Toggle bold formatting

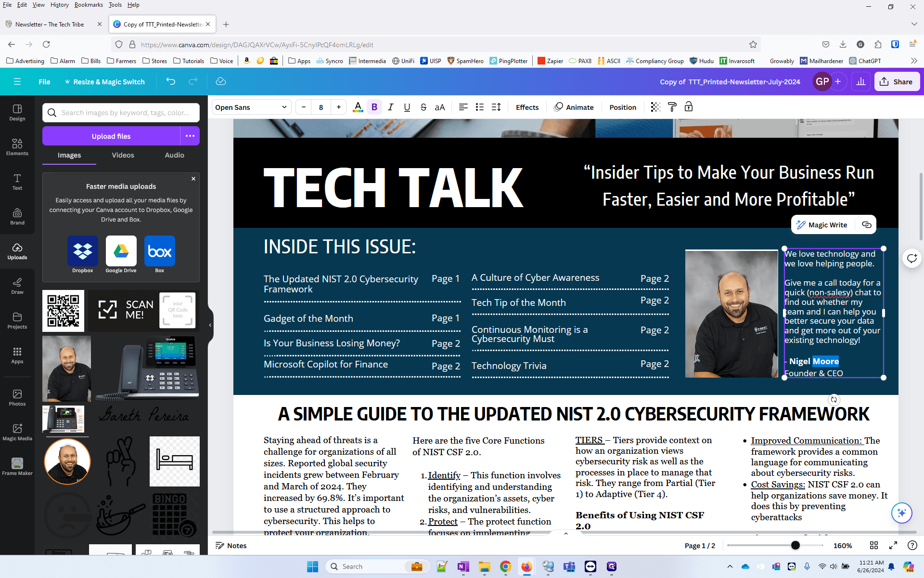coord(374,107)
